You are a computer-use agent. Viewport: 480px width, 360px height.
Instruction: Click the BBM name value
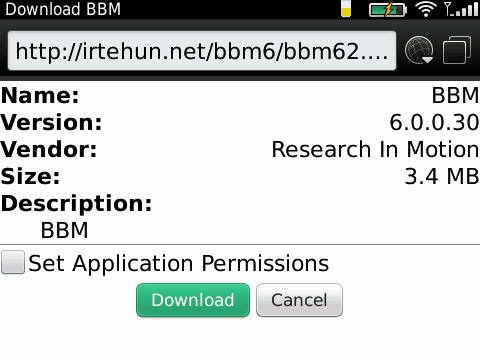click(455, 95)
